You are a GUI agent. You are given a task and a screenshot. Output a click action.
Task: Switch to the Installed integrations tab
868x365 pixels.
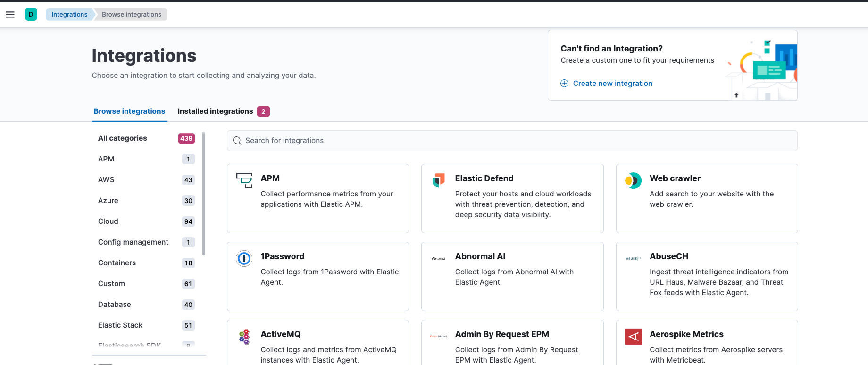pos(216,111)
